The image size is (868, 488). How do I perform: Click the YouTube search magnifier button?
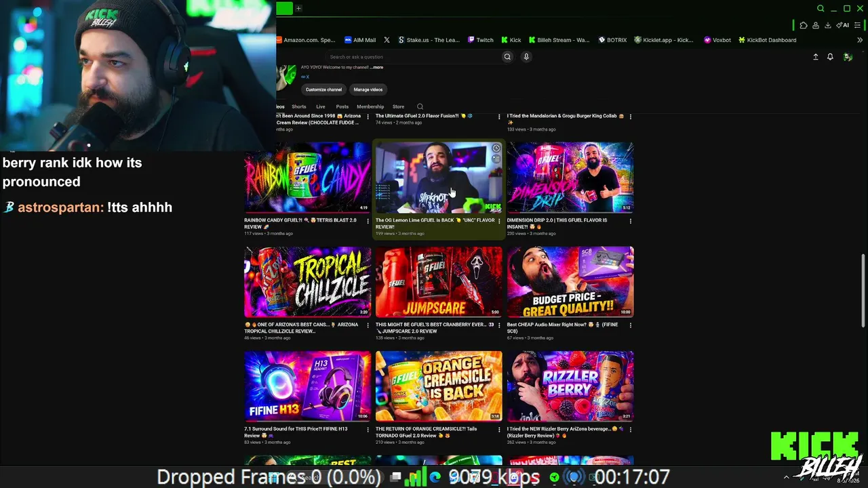point(507,57)
